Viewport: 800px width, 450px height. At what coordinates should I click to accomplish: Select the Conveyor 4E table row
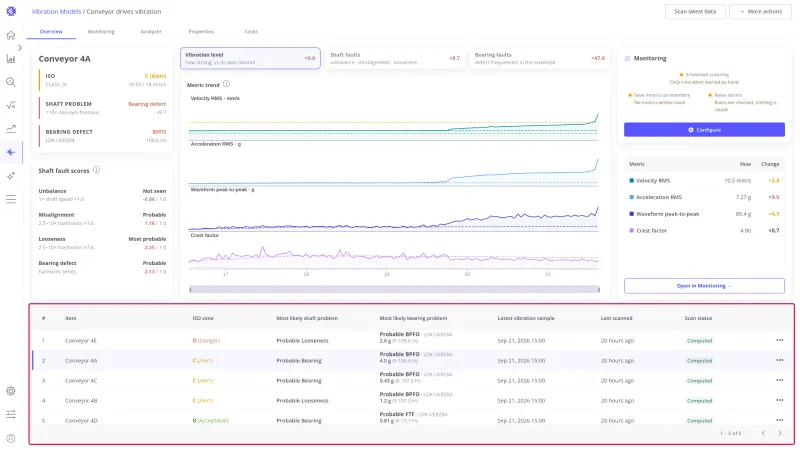click(412, 340)
